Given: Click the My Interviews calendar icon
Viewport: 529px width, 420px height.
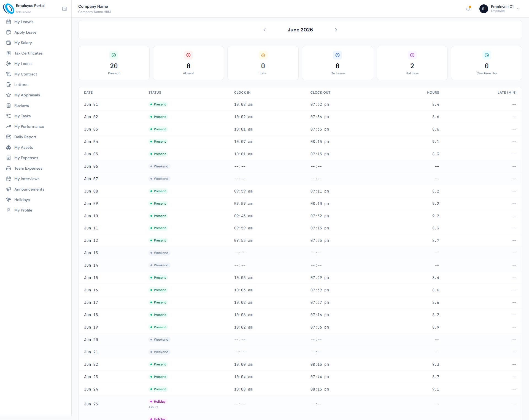Looking at the screenshot, I should [x=9, y=179].
